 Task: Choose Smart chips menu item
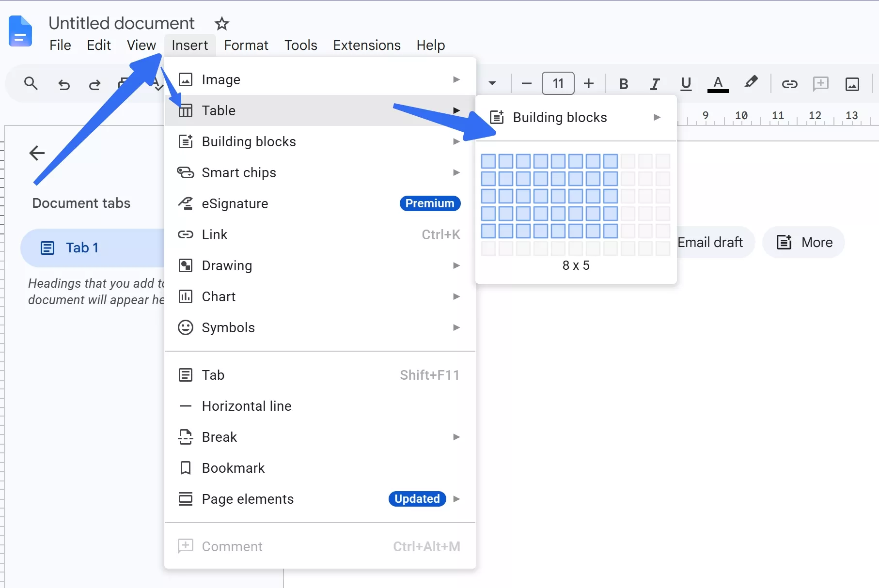320,172
